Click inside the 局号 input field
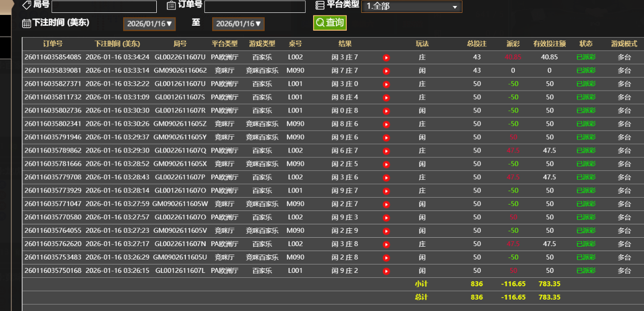Screen dimensions: 644x311 coord(103,6)
